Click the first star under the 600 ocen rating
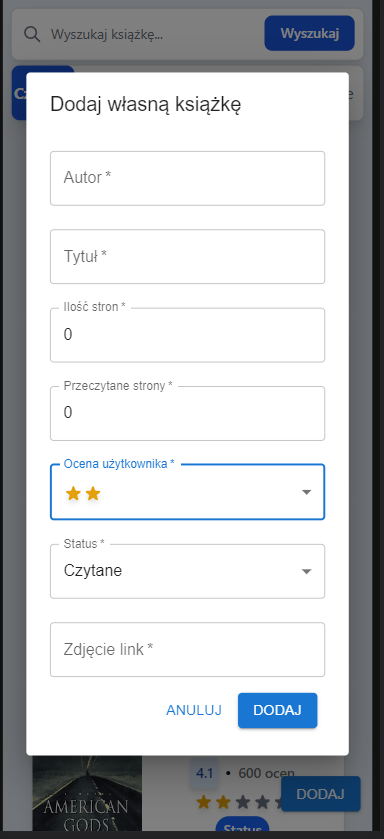This screenshot has height=839, width=384. click(x=203, y=802)
